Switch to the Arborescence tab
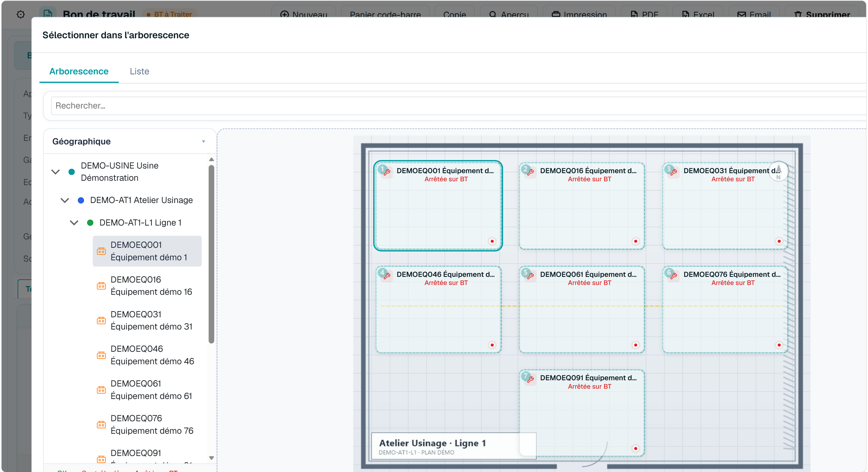The image size is (868, 472). click(79, 71)
